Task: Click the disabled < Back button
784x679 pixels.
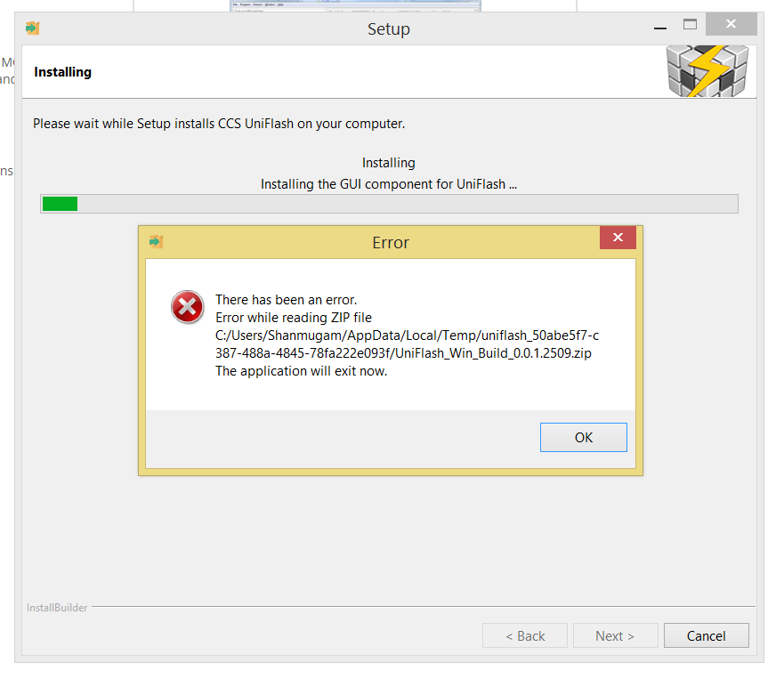Action: (x=524, y=635)
